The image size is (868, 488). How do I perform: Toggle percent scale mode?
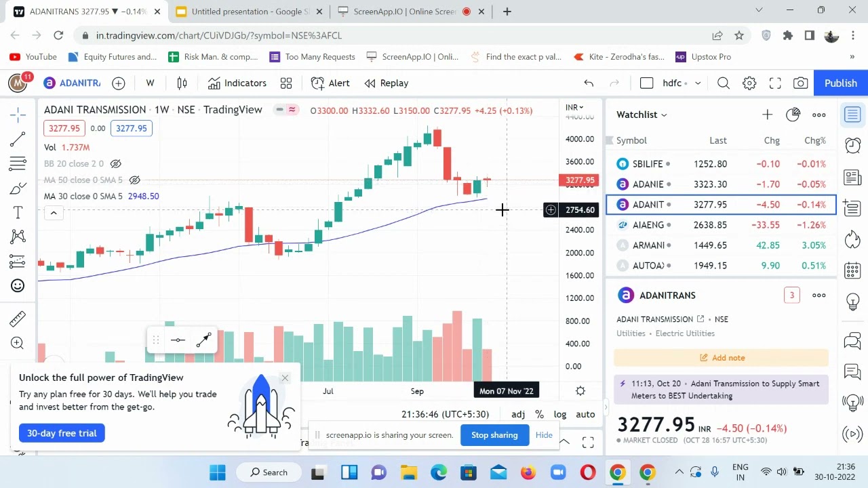[539, 414]
